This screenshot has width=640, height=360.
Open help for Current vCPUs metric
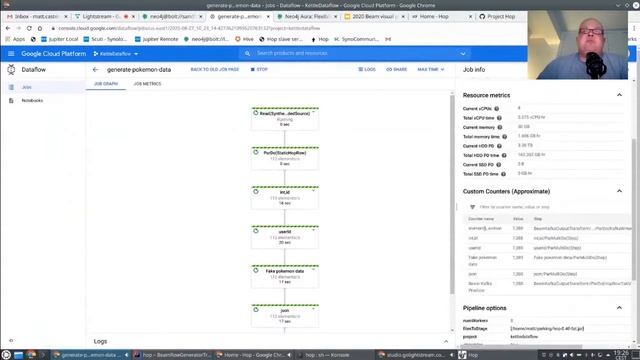pyautogui.click(x=496, y=109)
